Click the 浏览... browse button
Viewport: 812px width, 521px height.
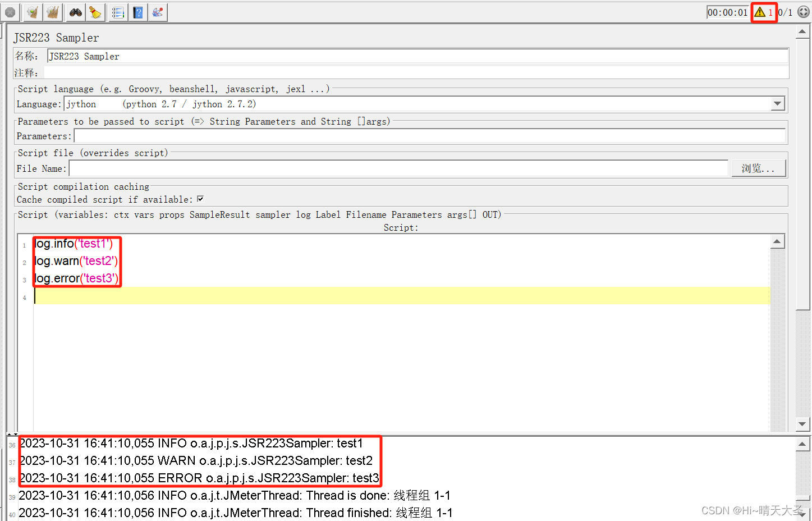tap(759, 167)
